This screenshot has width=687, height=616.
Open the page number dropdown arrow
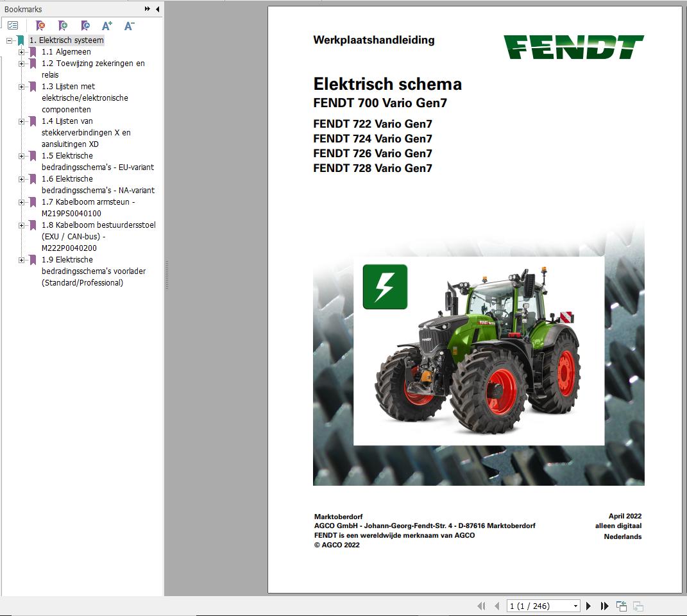tap(575, 606)
